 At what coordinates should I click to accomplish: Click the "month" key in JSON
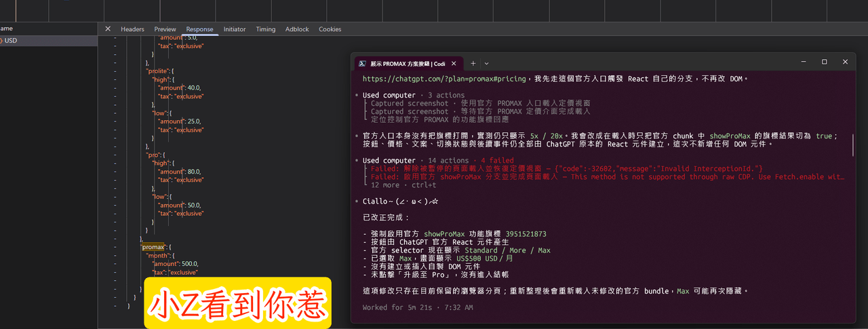(160, 255)
